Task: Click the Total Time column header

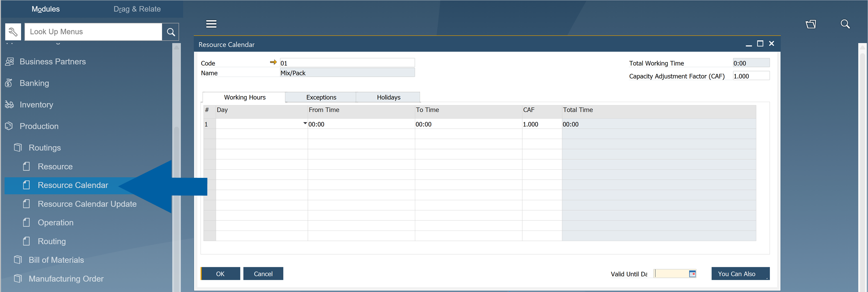Action: coord(659,111)
